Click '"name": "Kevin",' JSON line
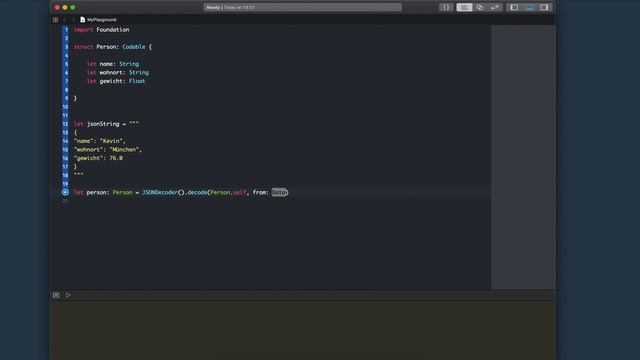 click(x=100, y=141)
